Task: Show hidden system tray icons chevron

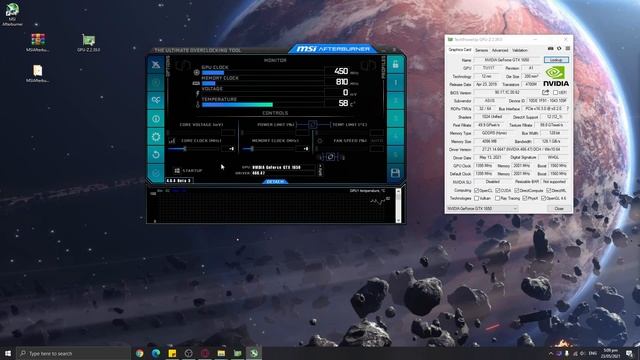Action: [551, 353]
